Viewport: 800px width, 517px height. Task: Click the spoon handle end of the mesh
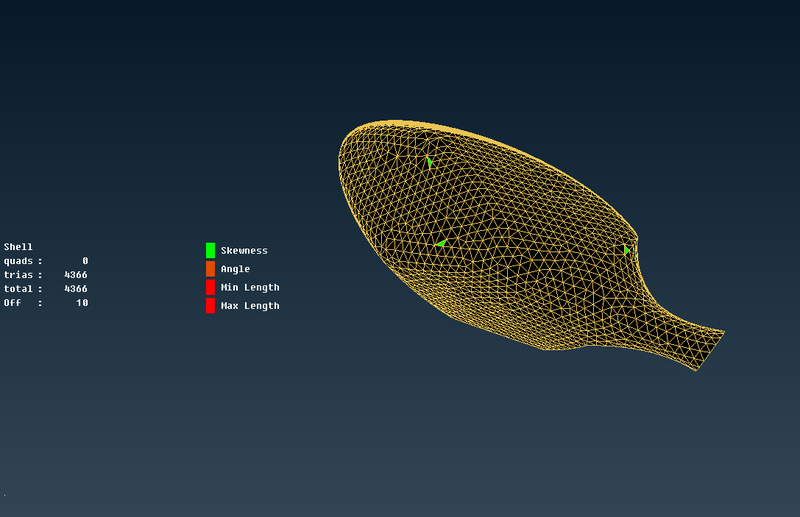710,350
